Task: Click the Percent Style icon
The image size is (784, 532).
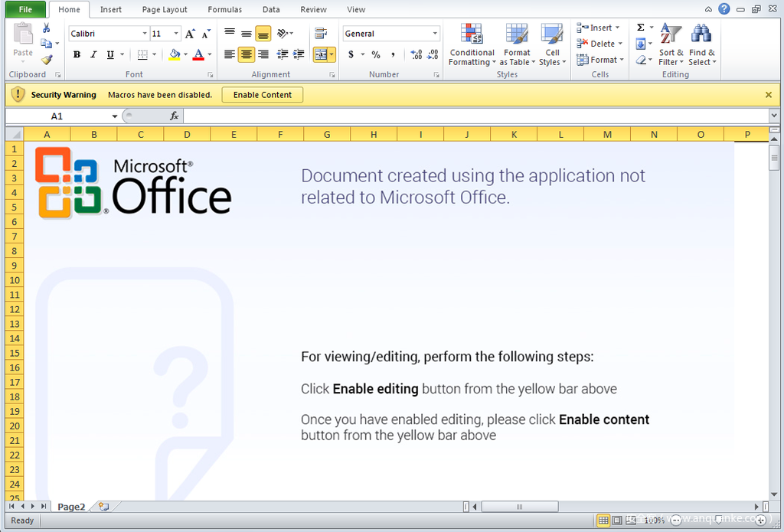Action: (x=376, y=54)
